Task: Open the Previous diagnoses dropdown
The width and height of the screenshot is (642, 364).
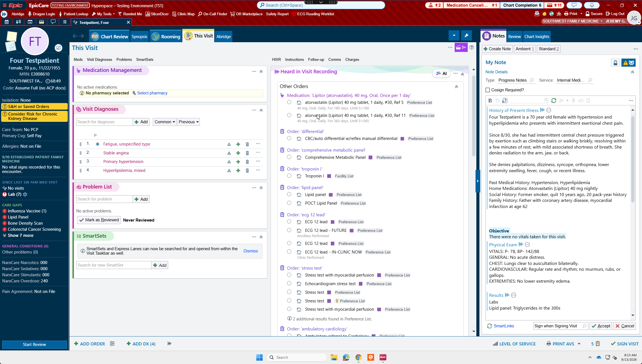Action: (188, 122)
